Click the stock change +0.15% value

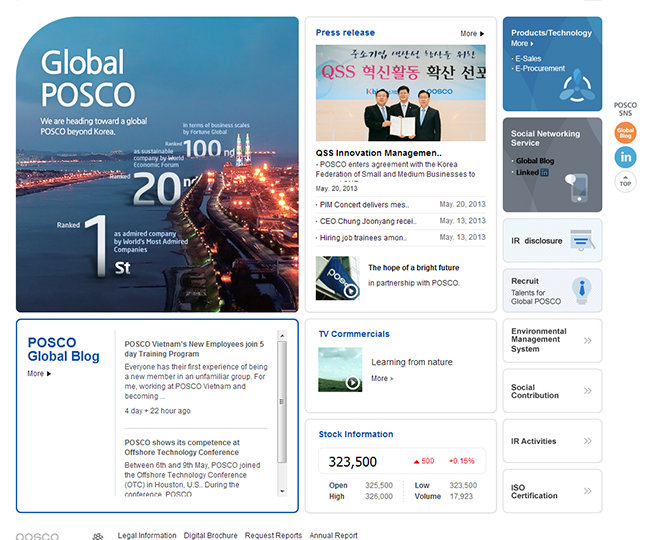(461, 461)
